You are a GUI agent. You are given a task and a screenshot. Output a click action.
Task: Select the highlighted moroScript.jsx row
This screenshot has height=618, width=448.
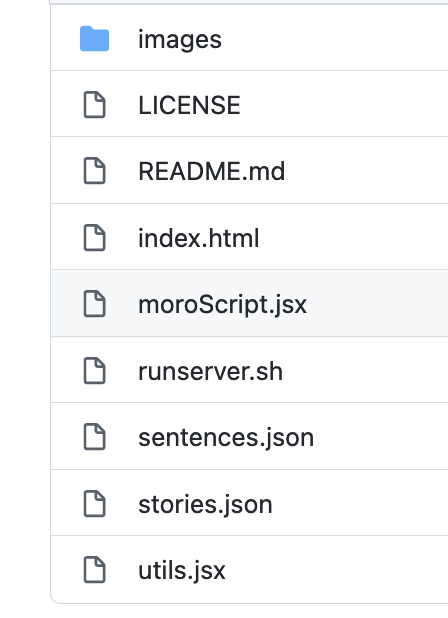coord(249,303)
